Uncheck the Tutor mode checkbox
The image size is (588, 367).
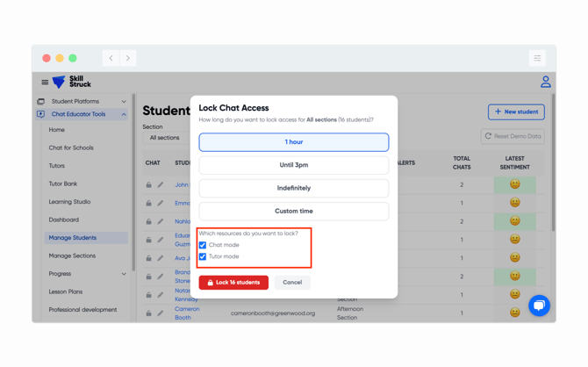[x=203, y=256]
